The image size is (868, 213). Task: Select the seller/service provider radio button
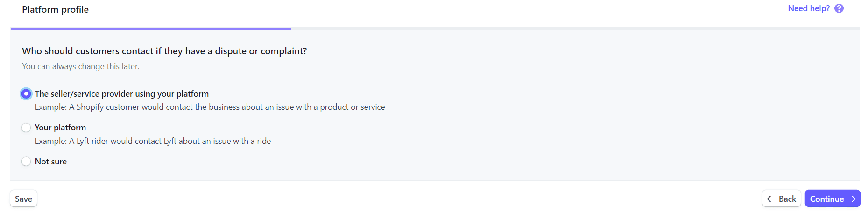click(26, 94)
